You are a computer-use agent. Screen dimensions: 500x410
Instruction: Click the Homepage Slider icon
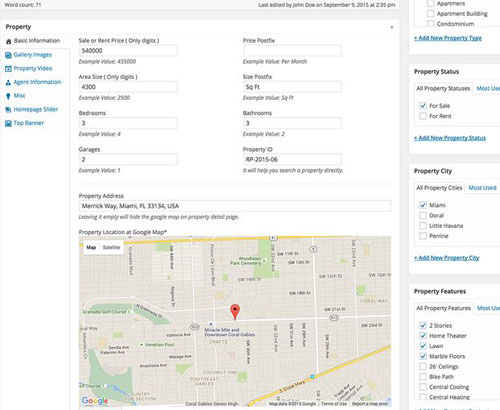coord(8,110)
